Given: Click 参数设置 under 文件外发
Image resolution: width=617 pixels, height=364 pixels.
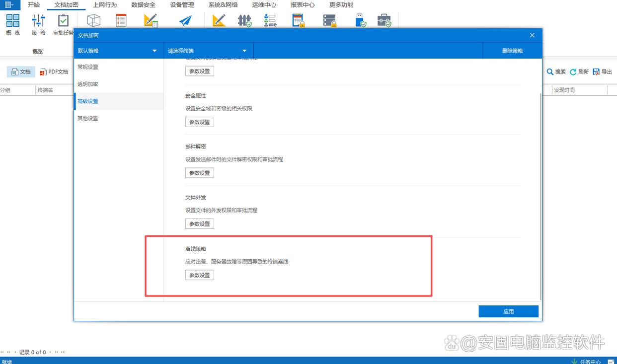Looking at the screenshot, I should [x=200, y=224].
